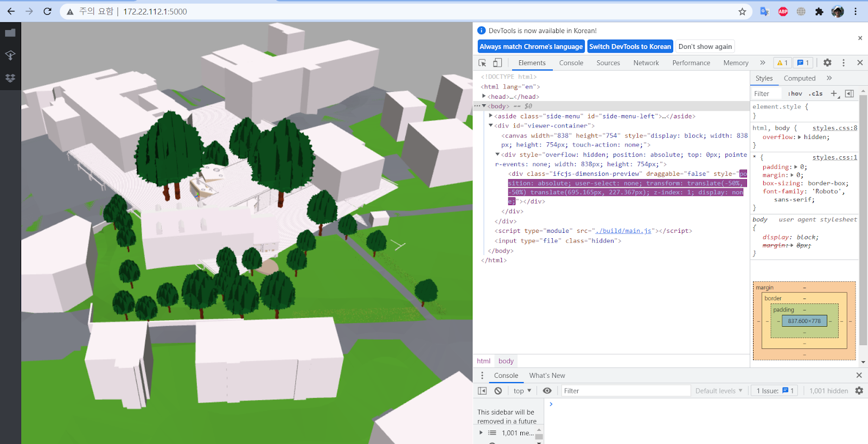Open the Sources tab

pos(608,63)
